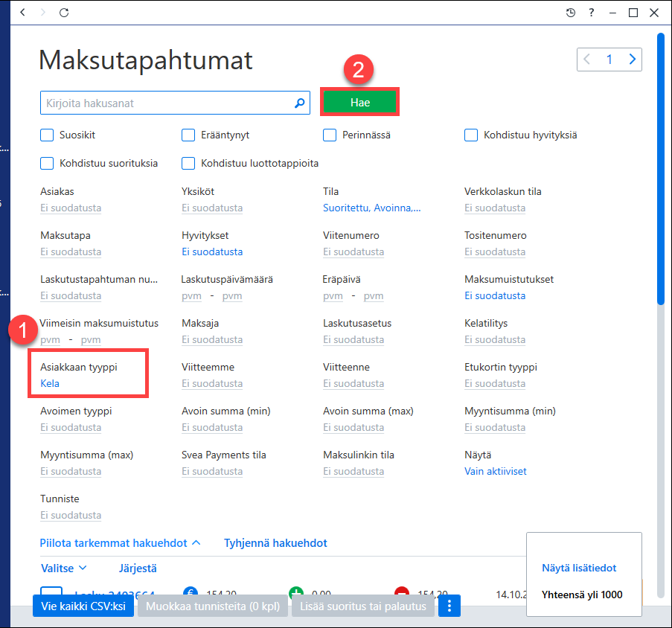Open the Svea Payments tila filter
Image resolution: width=672 pixels, height=628 pixels.
tap(212, 471)
